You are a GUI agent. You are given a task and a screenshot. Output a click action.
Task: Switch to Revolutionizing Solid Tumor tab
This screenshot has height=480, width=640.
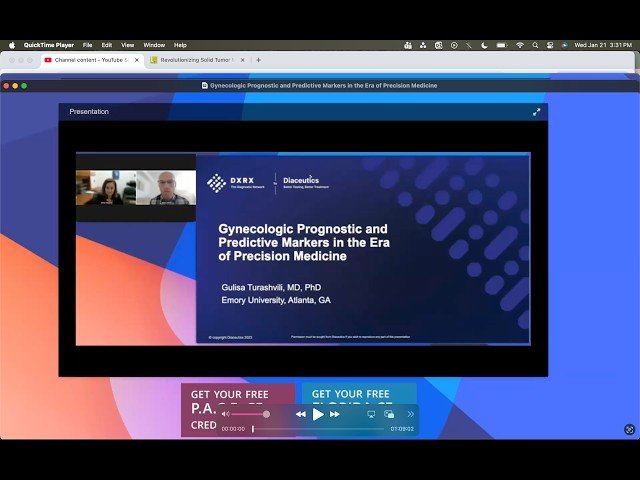pyautogui.click(x=197, y=60)
